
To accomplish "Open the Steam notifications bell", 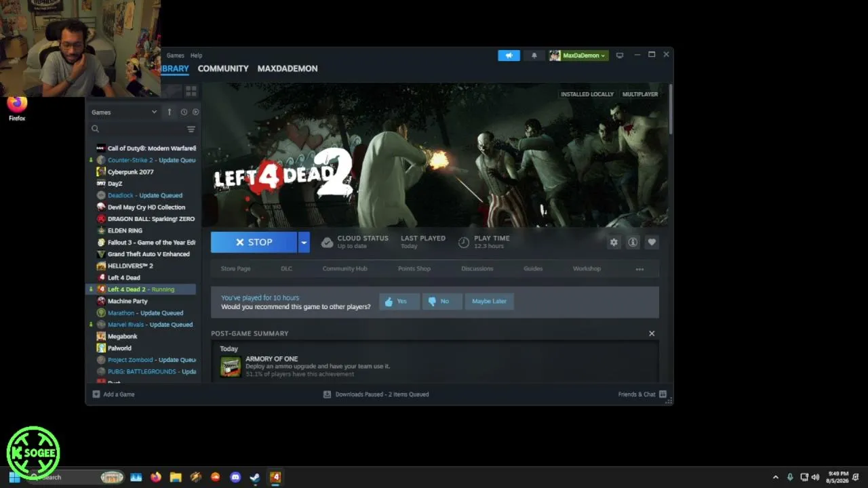I will tap(534, 56).
